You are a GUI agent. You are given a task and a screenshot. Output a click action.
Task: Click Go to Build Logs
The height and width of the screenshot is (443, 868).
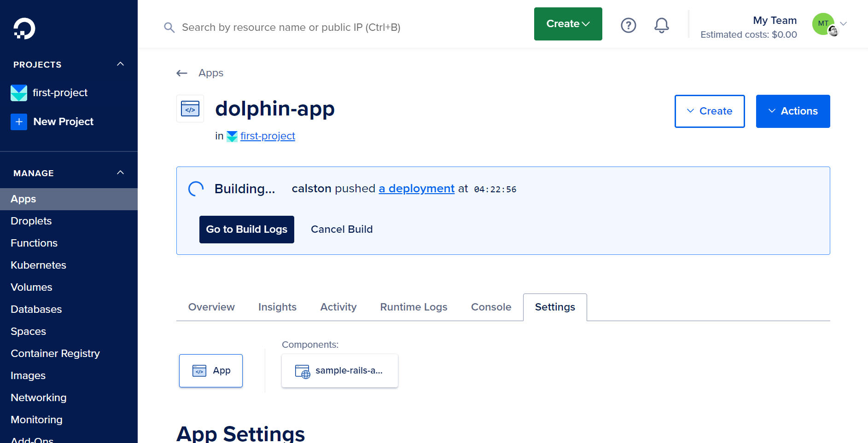(247, 230)
